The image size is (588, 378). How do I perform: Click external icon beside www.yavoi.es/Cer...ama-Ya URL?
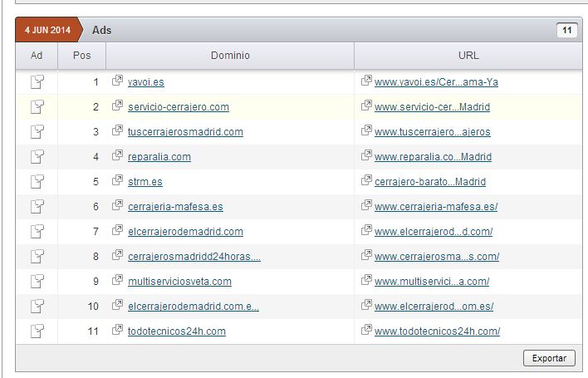pyautogui.click(x=366, y=81)
